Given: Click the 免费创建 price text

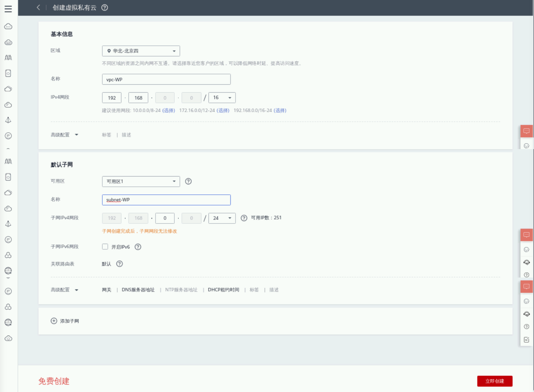Looking at the screenshot, I should (x=54, y=381).
